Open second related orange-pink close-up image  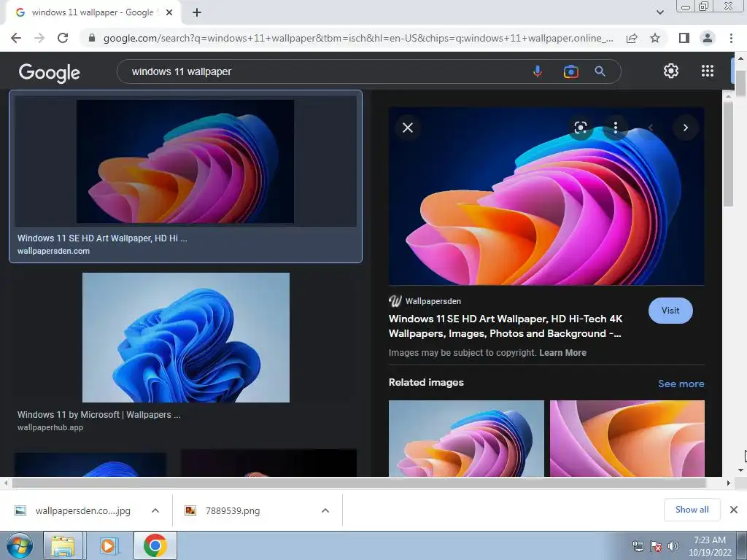[627, 438]
